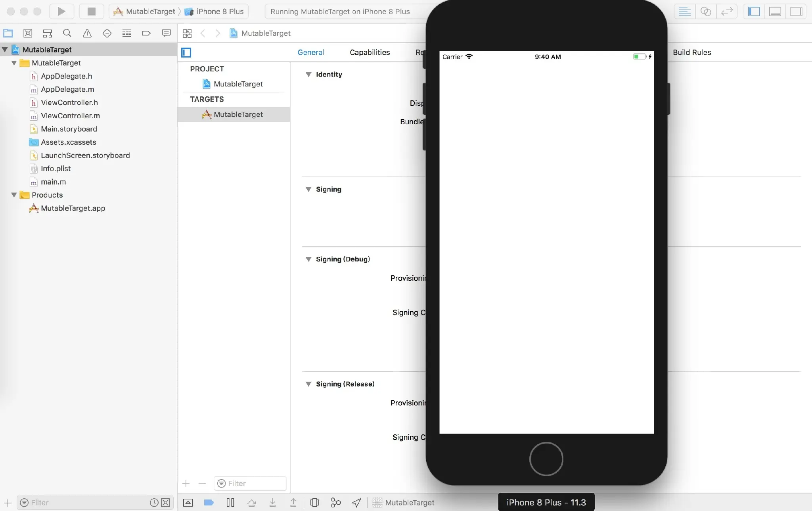Click MutableTarget in the jump bar
Viewport: 812px width, 511px height.
click(260, 33)
